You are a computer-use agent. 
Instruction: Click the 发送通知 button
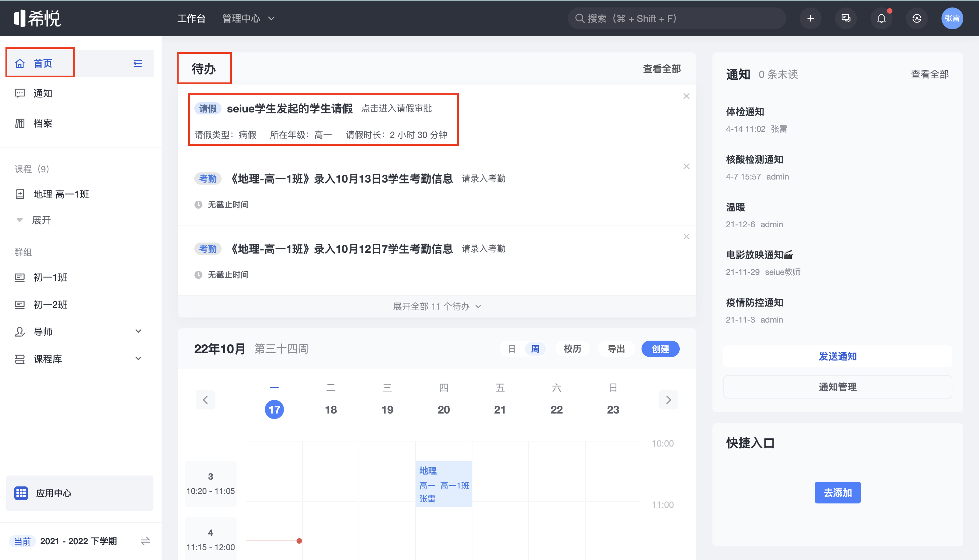click(x=838, y=356)
